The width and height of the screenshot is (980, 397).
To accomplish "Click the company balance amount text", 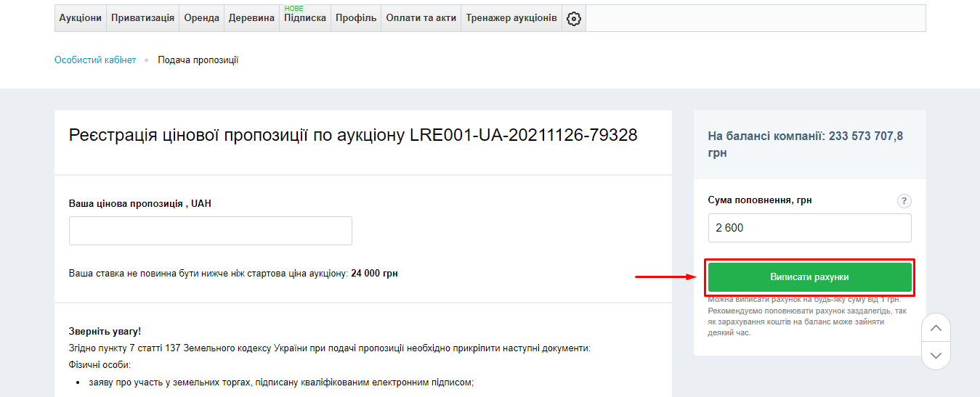I will pyautogui.click(x=805, y=144).
